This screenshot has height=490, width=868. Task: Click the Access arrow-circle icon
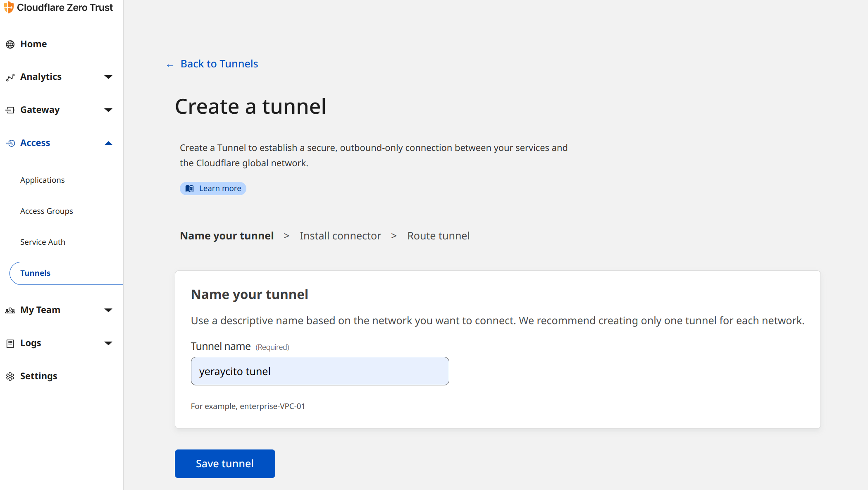click(10, 143)
